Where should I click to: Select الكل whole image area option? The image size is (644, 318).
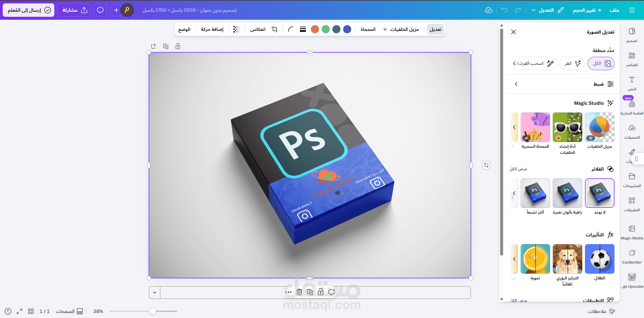tap(601, 63)
